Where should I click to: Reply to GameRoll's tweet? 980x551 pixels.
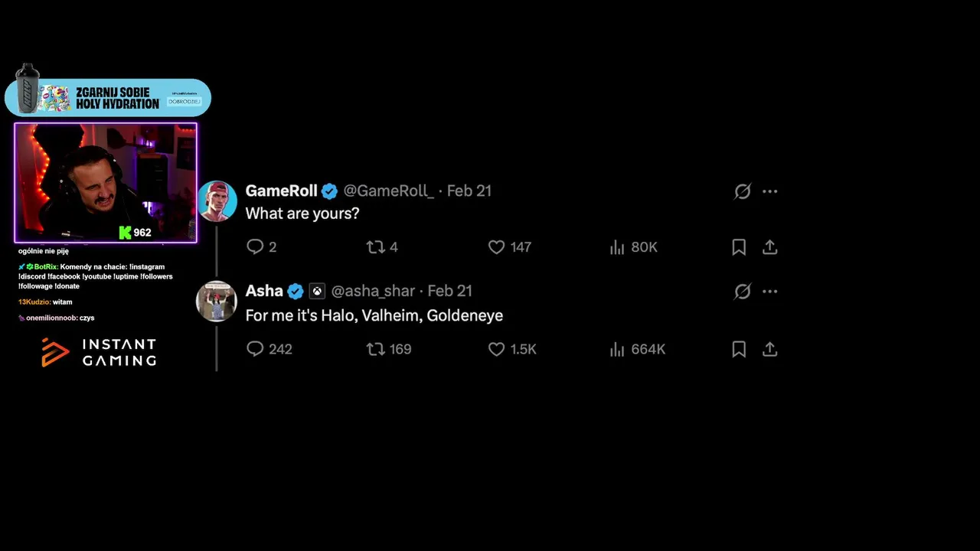(x=255, y=246)
